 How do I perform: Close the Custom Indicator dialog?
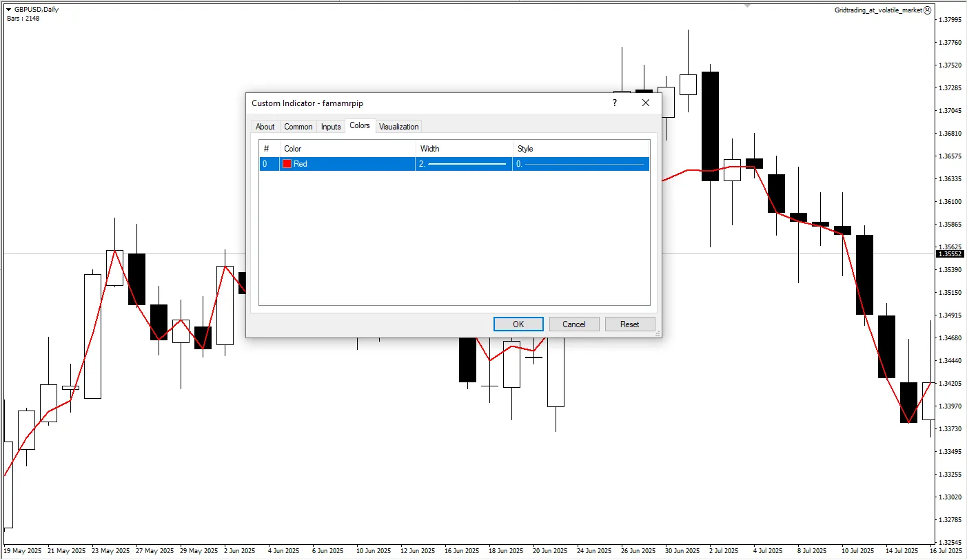coord(646,103)
